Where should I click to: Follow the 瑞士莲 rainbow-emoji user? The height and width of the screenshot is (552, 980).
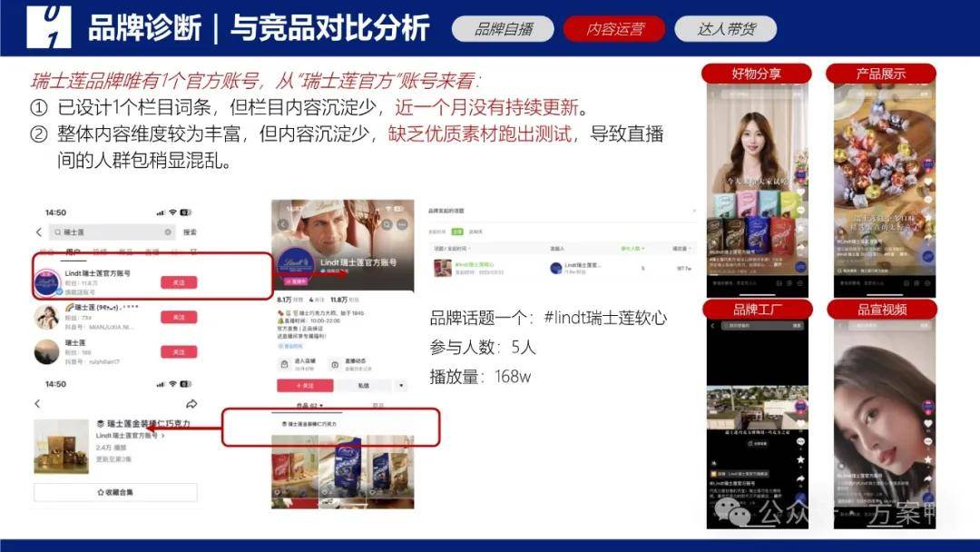tap(179, 317)
